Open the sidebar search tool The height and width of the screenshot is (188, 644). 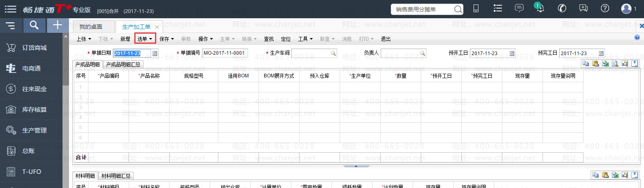point(34,26)
